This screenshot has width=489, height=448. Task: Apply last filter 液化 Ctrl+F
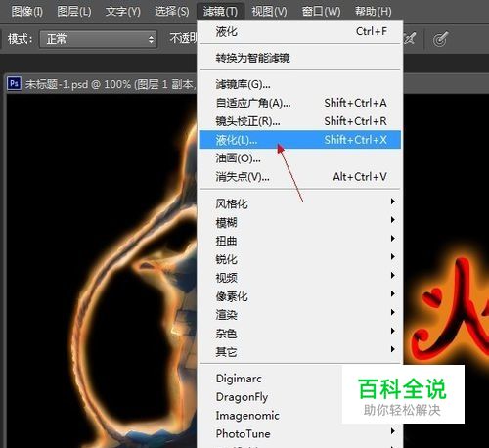300,31
